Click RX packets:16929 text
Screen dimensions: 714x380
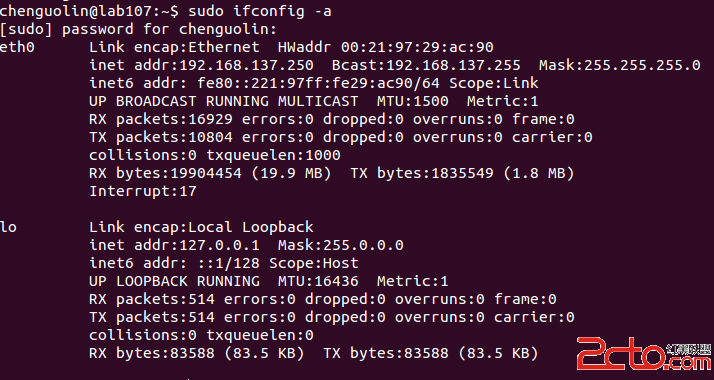pos(161,119)
